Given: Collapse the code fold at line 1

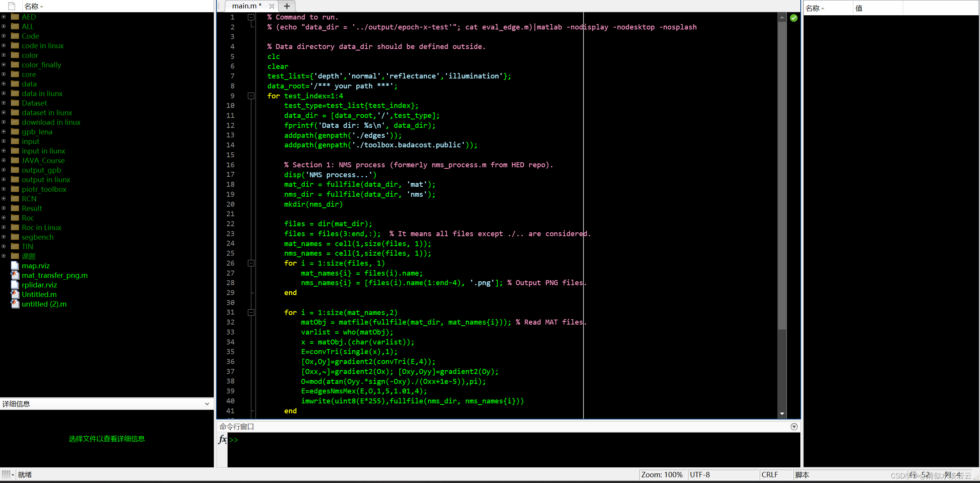Looking at the screenshot, I should (x=251, y=17).
